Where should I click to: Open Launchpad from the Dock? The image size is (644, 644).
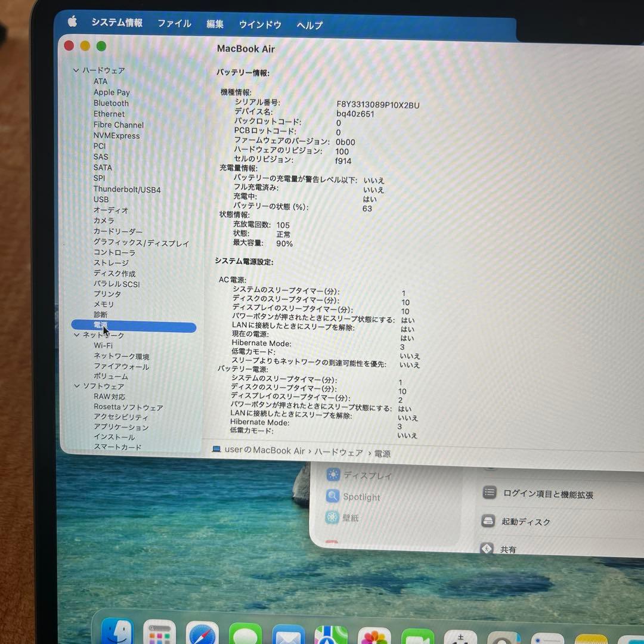point(159,633)
